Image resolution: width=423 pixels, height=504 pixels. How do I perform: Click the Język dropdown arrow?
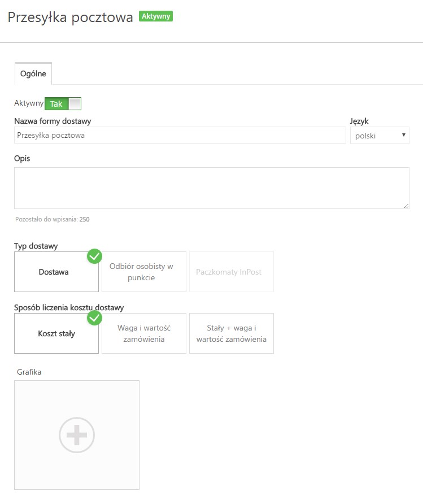404,135
